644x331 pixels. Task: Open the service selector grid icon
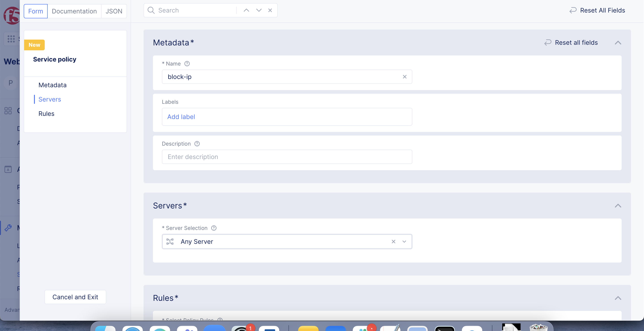(11, 39)
